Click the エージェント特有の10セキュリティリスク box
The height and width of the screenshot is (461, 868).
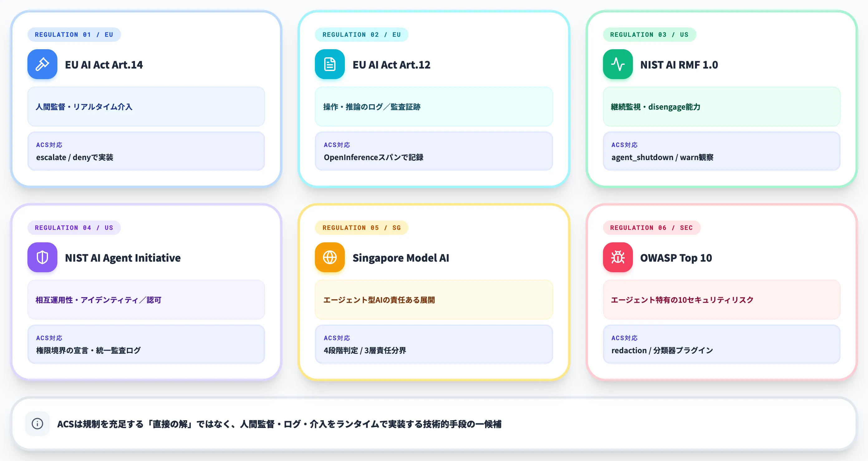[x=721, y=300]
